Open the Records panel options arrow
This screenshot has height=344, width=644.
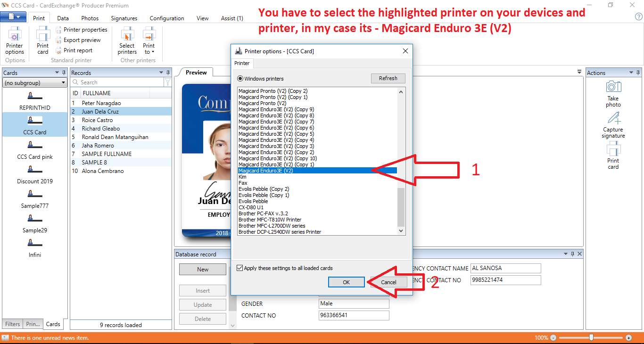[x=161, y=73]
